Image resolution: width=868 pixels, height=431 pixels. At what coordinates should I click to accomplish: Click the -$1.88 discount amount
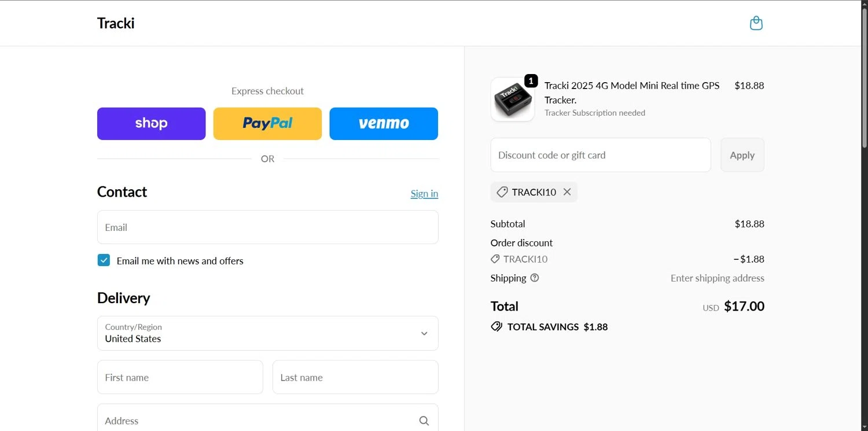pyautogui.click(x=749, y=259)
